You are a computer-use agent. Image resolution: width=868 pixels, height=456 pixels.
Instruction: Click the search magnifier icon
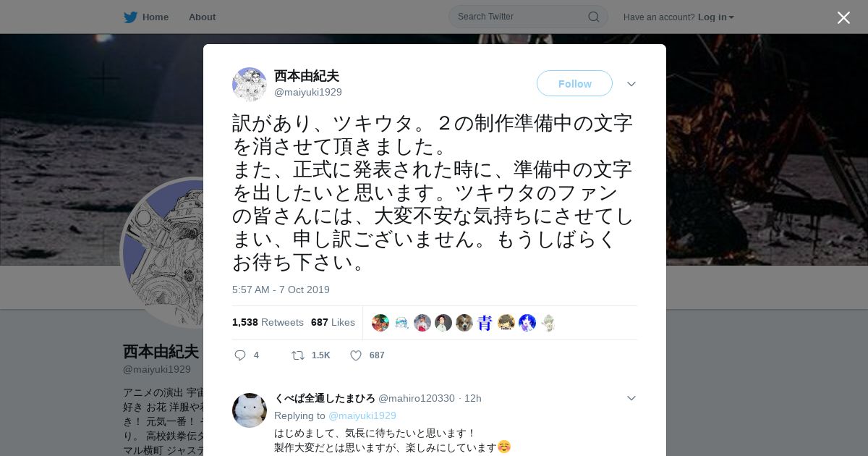(593, 17)
